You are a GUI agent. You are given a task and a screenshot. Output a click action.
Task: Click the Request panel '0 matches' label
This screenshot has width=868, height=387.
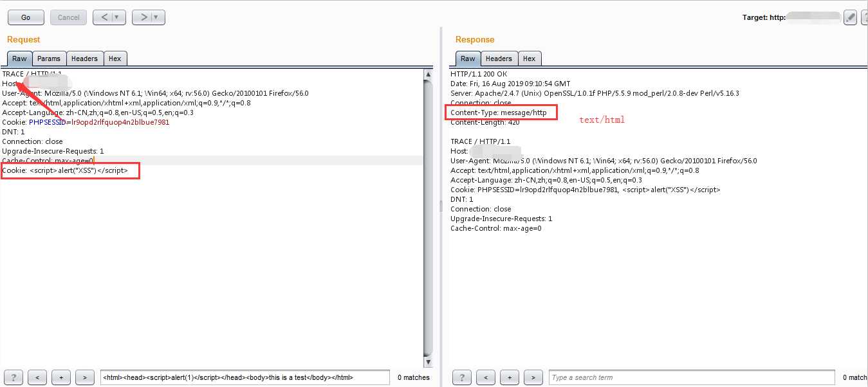point(414,377)
